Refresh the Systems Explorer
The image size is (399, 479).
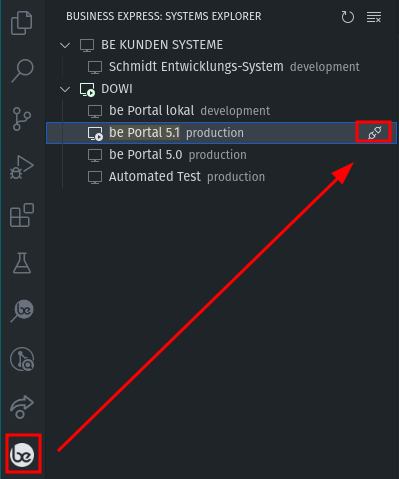[x=348, y=17]
